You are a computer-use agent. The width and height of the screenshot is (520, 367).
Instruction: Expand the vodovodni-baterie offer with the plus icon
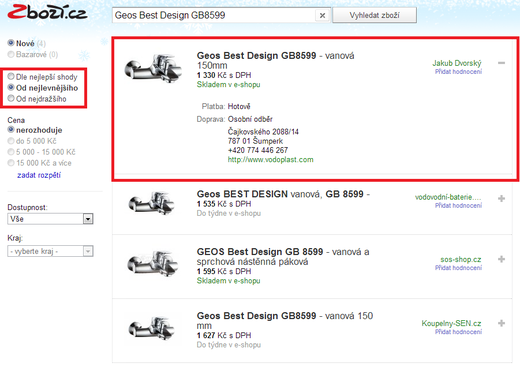[x=501, y=199]
